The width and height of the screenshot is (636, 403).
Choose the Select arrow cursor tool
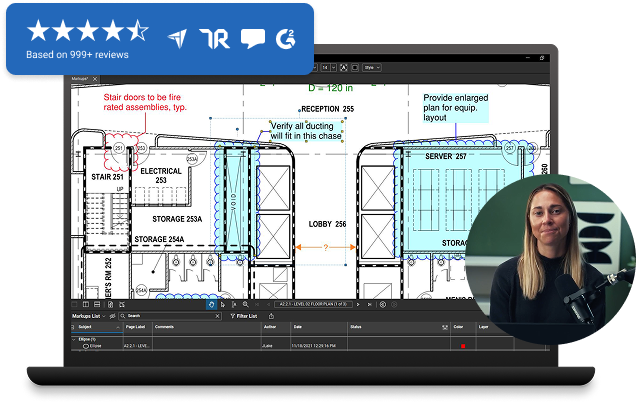[x=222, y=304]
